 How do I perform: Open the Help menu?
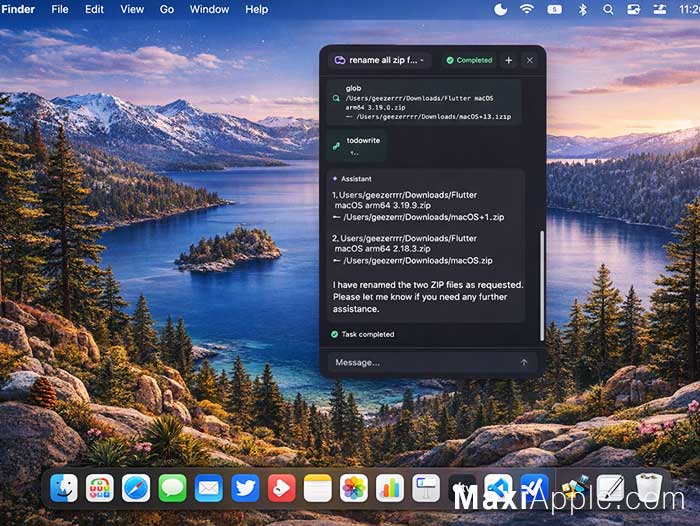[256, 9]
